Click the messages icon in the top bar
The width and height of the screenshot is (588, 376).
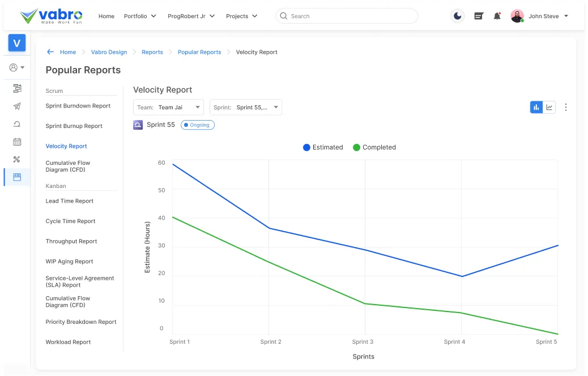click(479, 16)
